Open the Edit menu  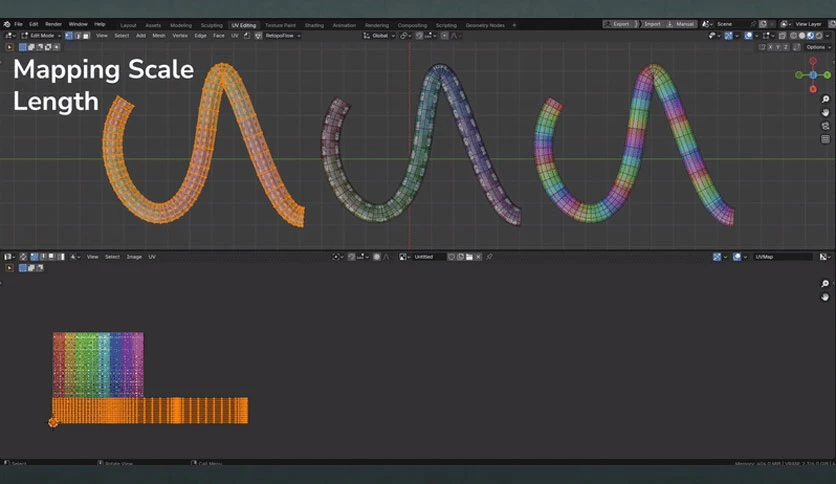coord(34,25)
